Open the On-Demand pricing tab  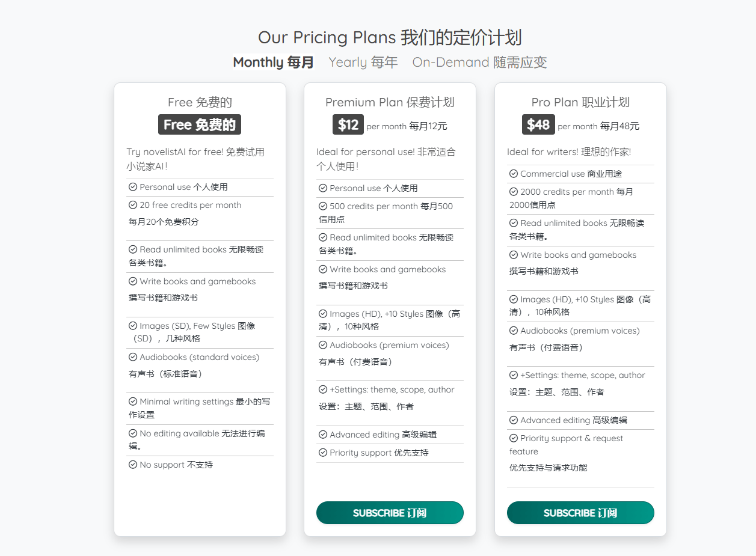click(479, 63)
